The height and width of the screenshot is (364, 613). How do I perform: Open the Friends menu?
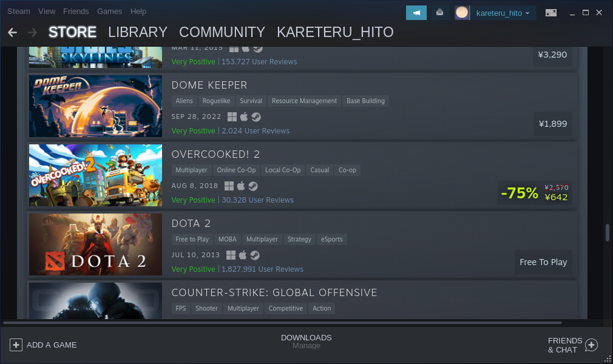(x=76, y=12)
